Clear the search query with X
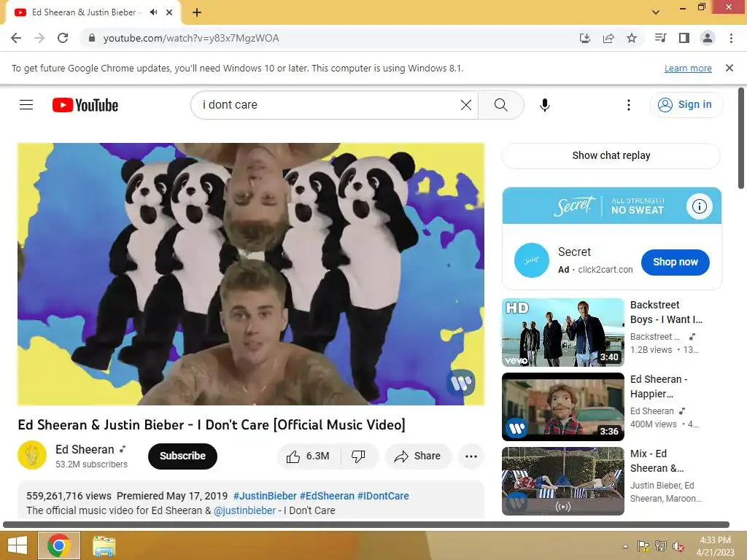The height and width of the screenshot is (560, 747). click(x=466, y=105)
